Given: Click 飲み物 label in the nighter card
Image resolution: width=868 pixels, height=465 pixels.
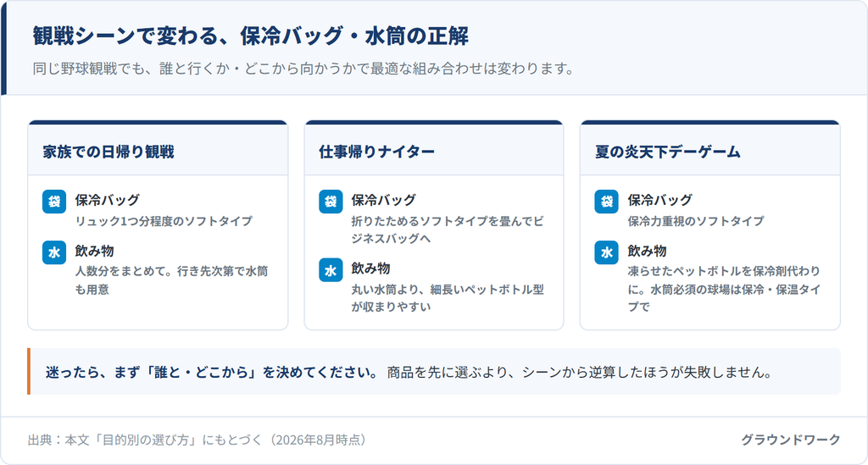Looking at the screenshot, I should (371, 268).
